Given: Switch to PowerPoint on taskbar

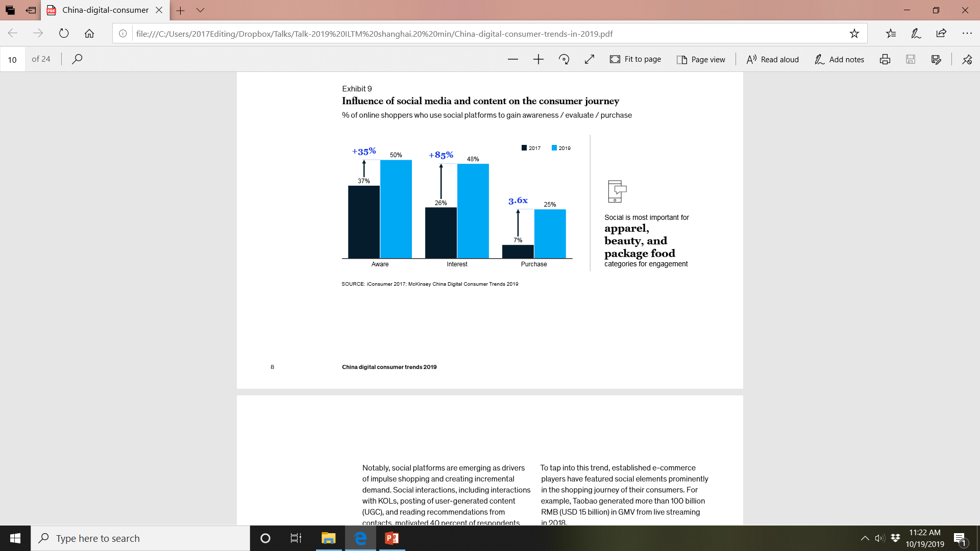Looking at the screenshot, I should click(x=392, y=538).
